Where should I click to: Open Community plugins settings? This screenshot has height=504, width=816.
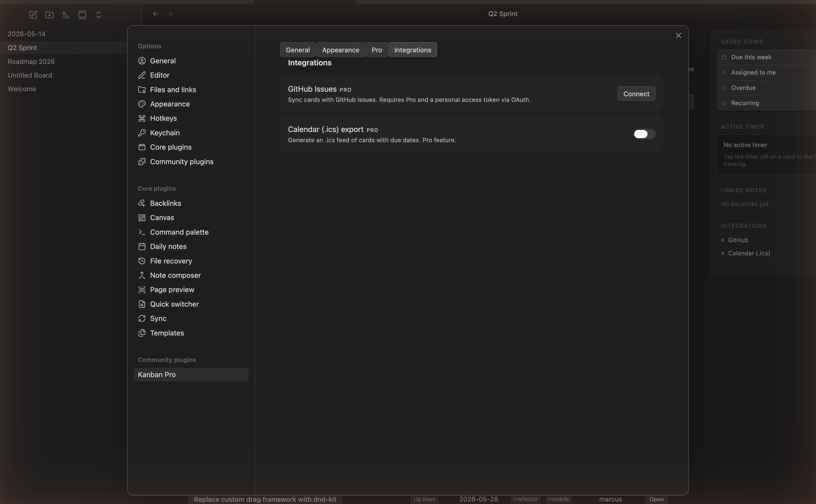point(191,162)
